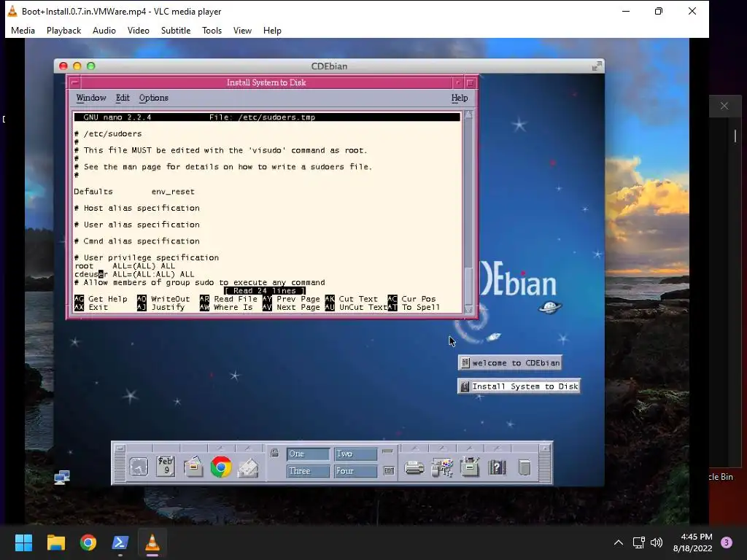Image resolution: width=747 pixels, height=560 pixels.
Task: Click the 'Defaults env_reset' line
Action: pos(134,192)
